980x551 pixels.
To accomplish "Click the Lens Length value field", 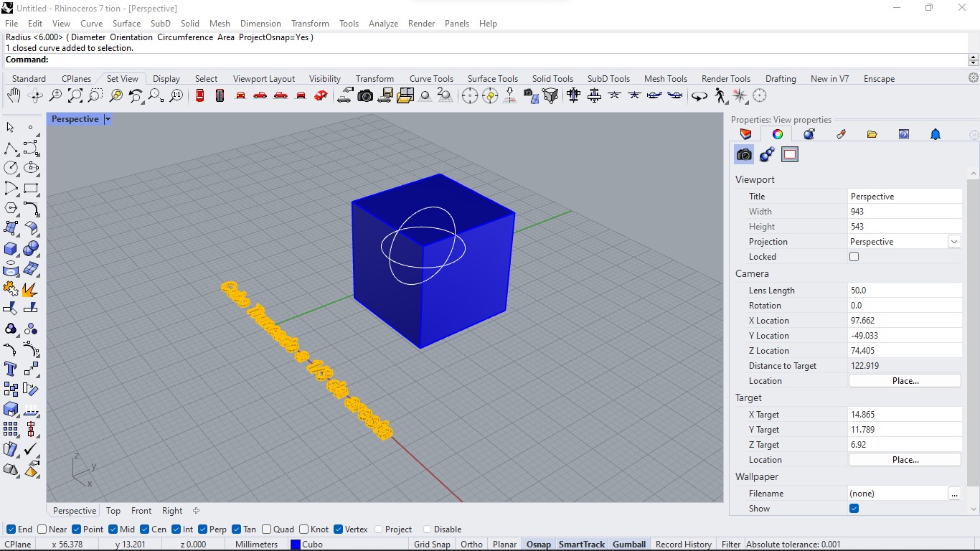I will click(904, 291).
